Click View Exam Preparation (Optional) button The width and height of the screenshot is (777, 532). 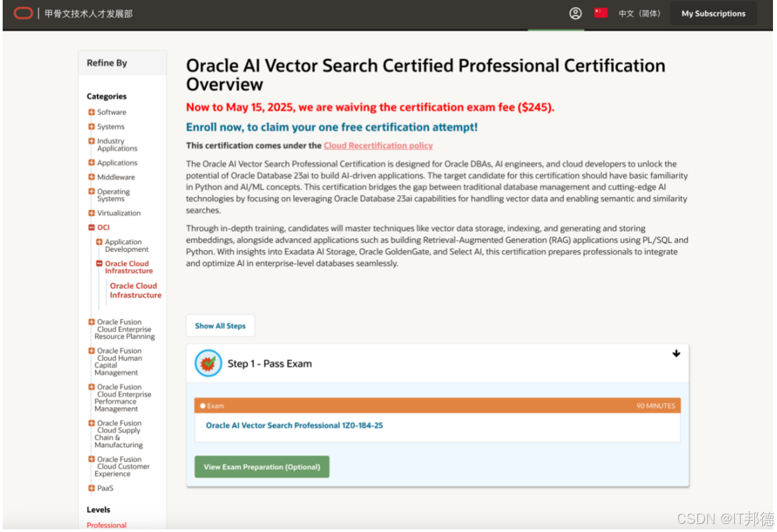[x=261, y=467]
